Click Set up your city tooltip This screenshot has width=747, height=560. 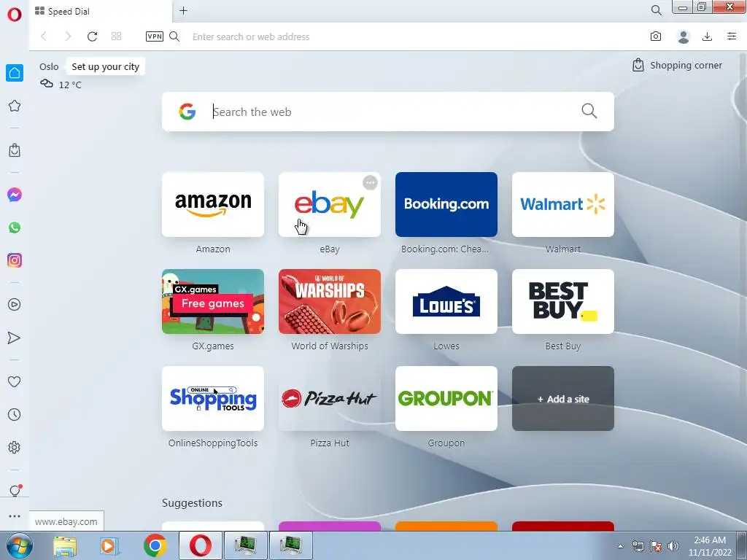pos(105,66)
